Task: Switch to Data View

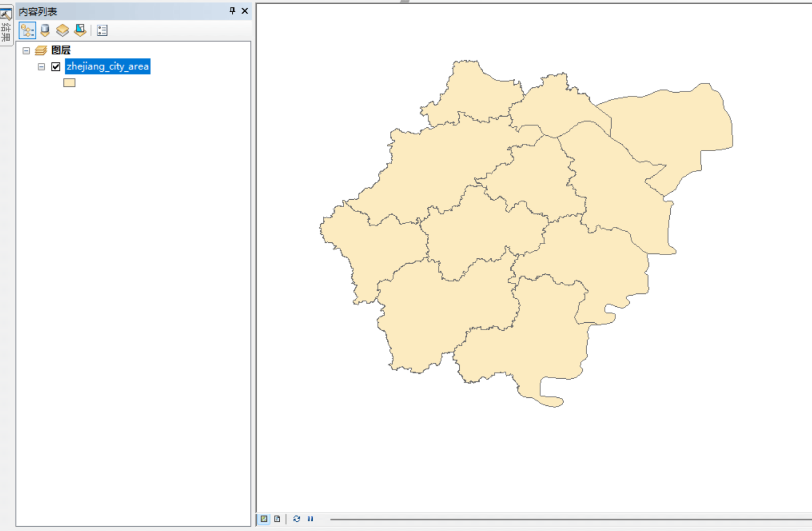Action: [x=264, y=519]
